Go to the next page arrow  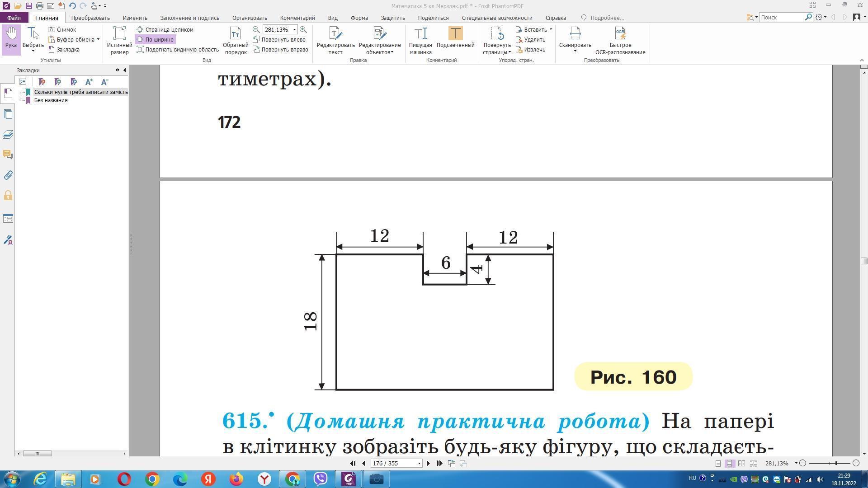click(x=428, y=463)
